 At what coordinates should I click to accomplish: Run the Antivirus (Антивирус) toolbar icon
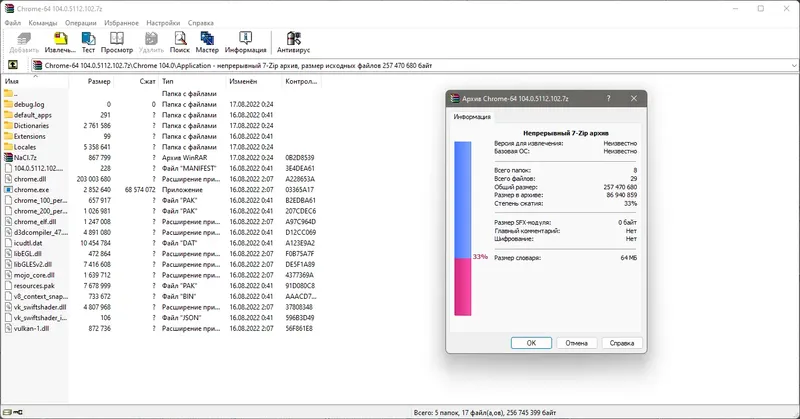click(x=293, y=39)
